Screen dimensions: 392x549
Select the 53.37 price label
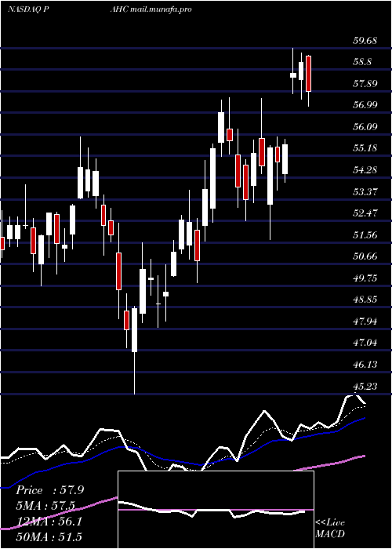pyautogui.click(x=365, y=192)
